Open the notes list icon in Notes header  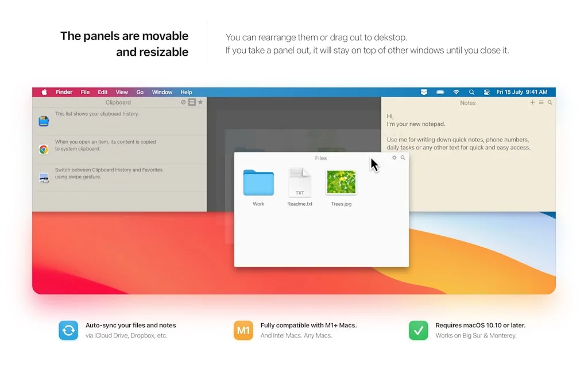541,102
